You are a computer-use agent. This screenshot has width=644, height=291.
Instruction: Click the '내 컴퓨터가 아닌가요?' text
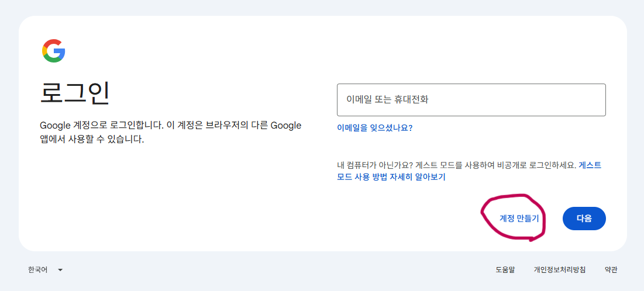pos(374,165)
